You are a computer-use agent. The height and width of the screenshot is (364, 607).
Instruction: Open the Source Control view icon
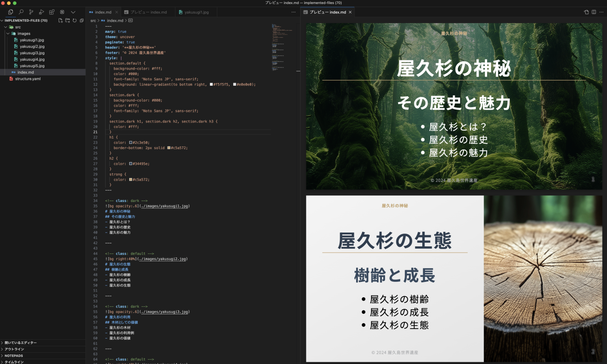pos(31,12)
